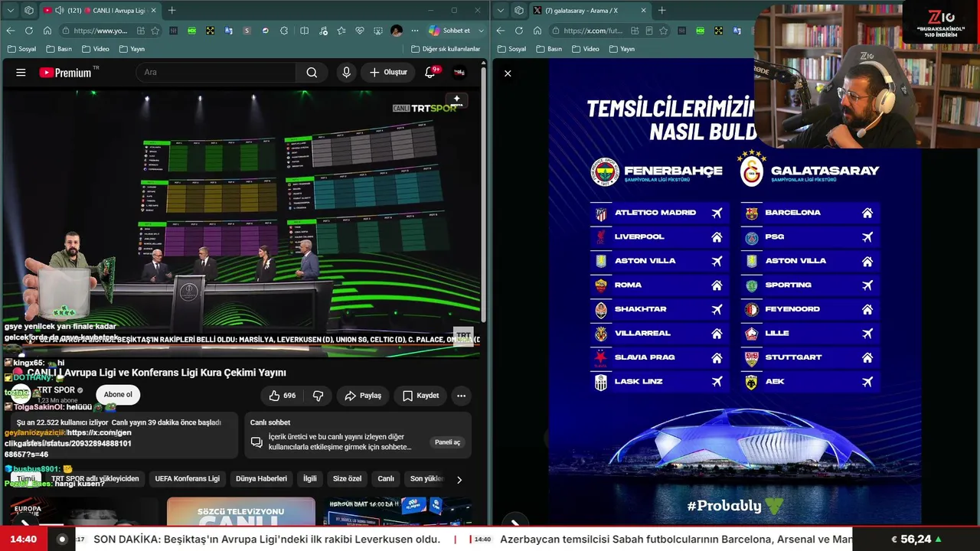Open YouTube account avatar menu
The image size is (980, 551).
tap(459, 73)
